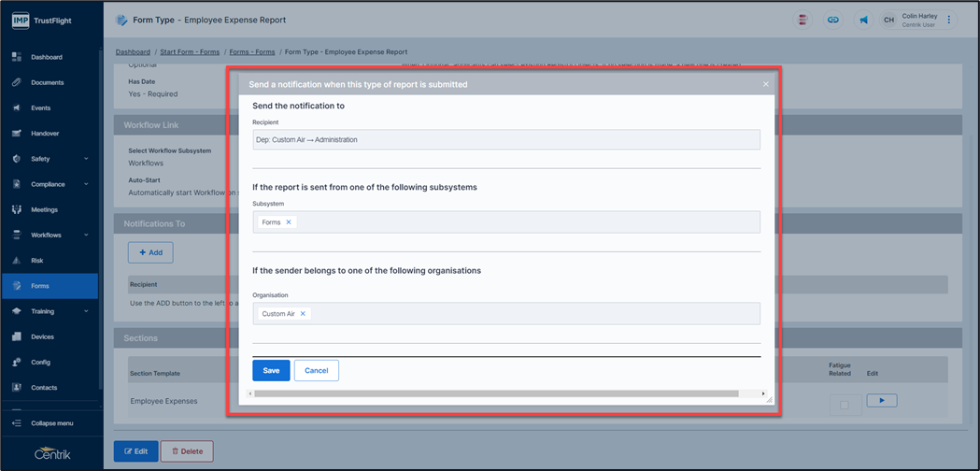Image resolution: width=980 pixels, height=471 pixels.
Task: Remove the Custom Air organisation tag
Action: click(303, 314)
